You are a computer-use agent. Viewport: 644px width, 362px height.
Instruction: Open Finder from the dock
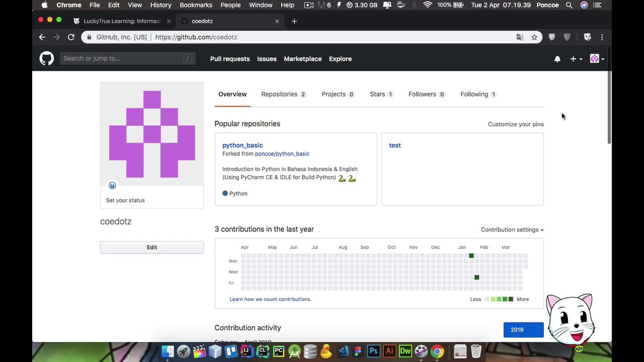[x=168, y=351]
